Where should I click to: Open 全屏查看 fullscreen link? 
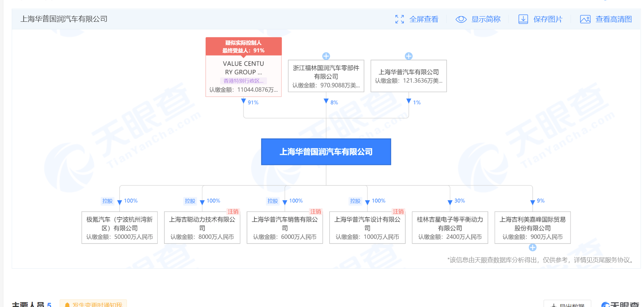[x=424, y=19]
